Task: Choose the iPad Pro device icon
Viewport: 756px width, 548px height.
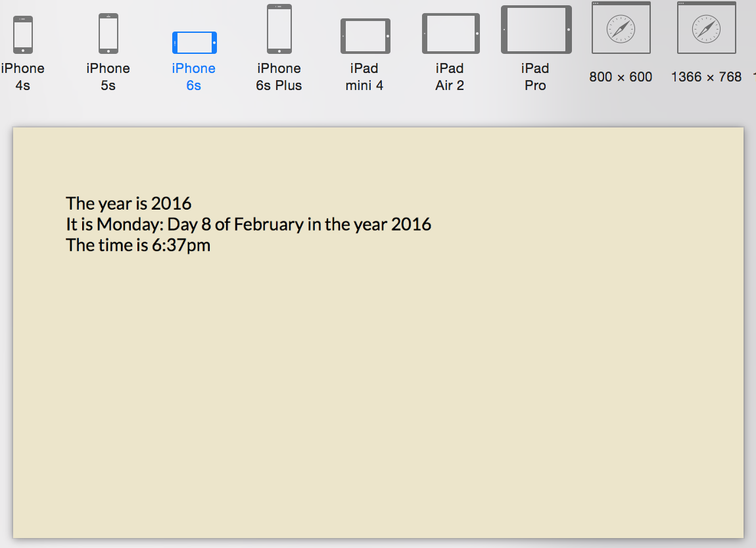Action: [536, 30]
